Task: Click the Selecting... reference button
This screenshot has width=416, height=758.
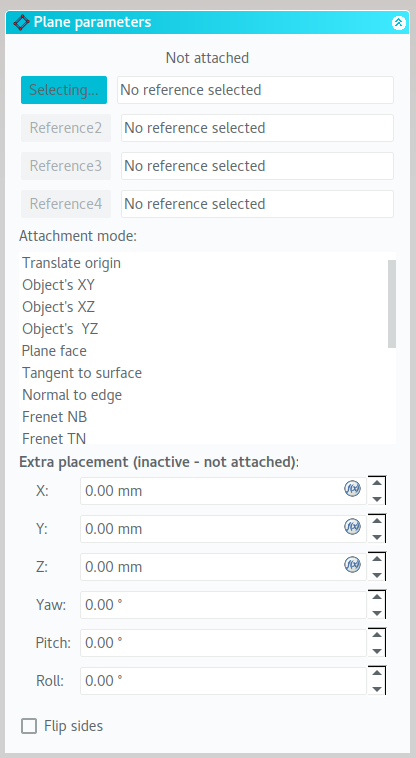Action: tap(64, 90)
